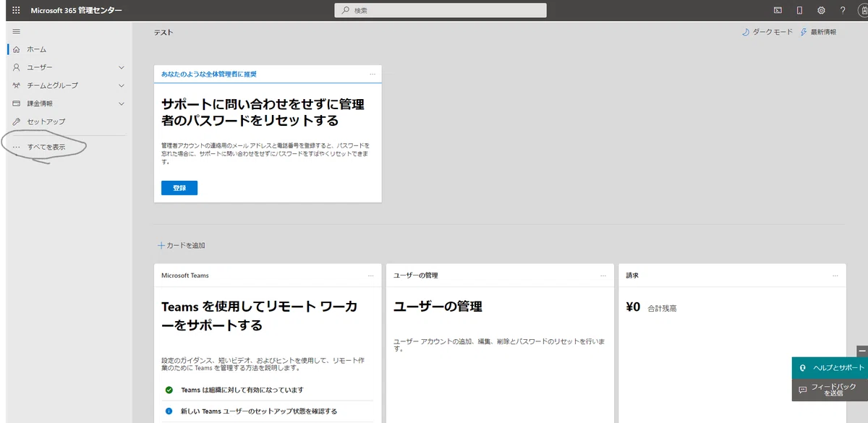Expand the チームとグループ navigation chevron

[122, 85]
